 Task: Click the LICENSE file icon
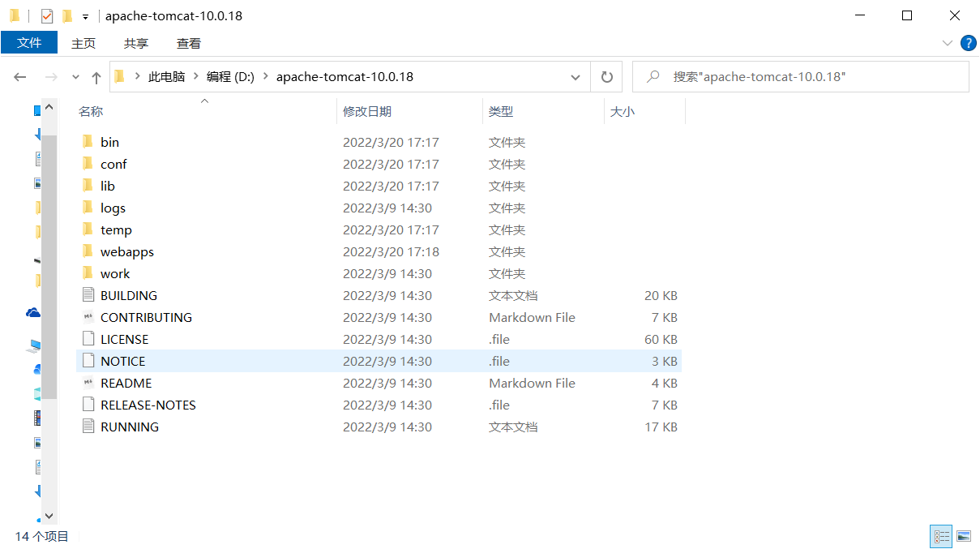click(88, 338)
